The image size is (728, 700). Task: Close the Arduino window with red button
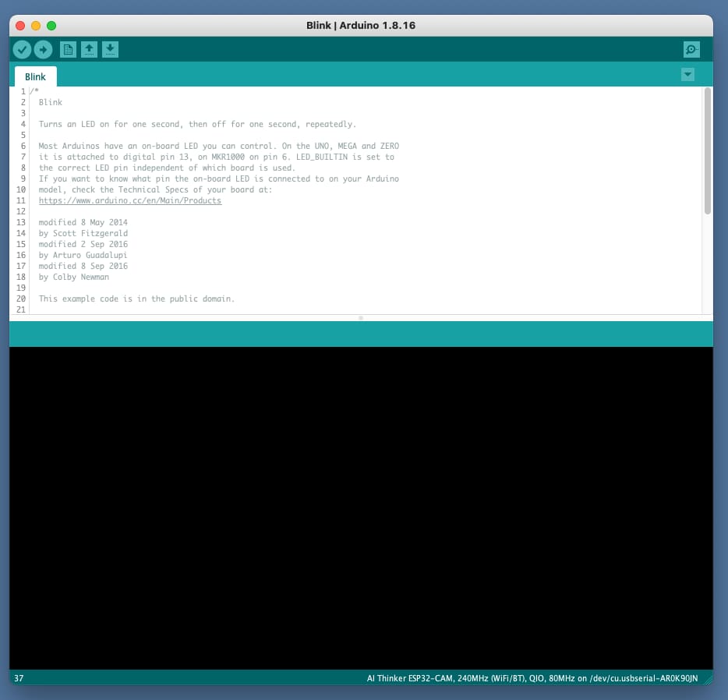[x=20, y=26]
